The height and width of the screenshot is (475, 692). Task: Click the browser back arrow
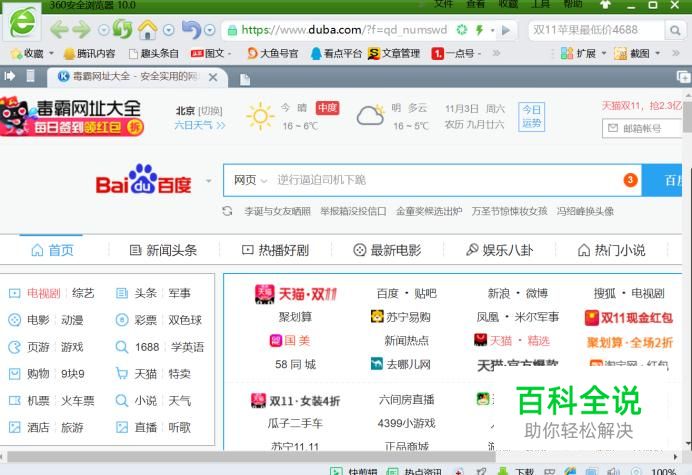point(59,30)
